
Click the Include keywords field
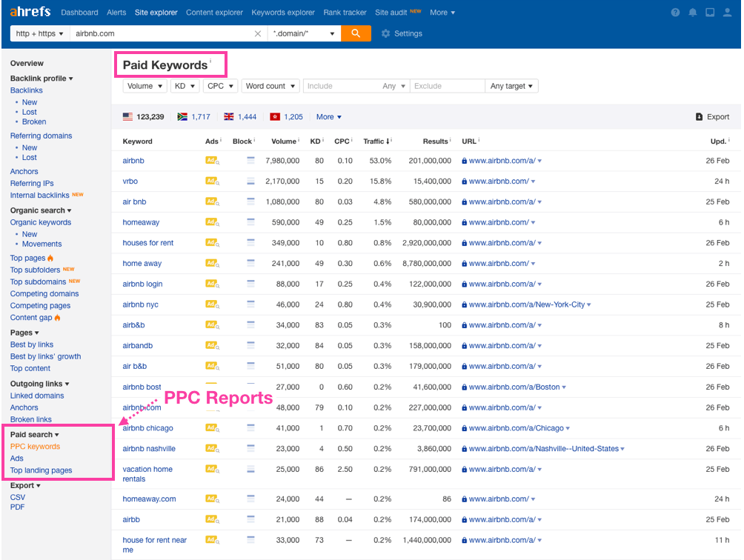[x=342, y=86]
